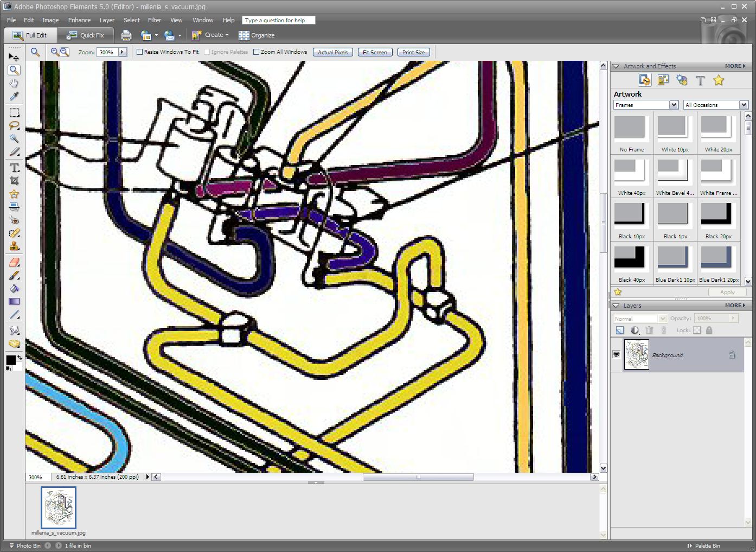Viewport: 756px width, 552px height.
Task: Enable Zoom All Windows checkbox
Action: tap(257, 52)
